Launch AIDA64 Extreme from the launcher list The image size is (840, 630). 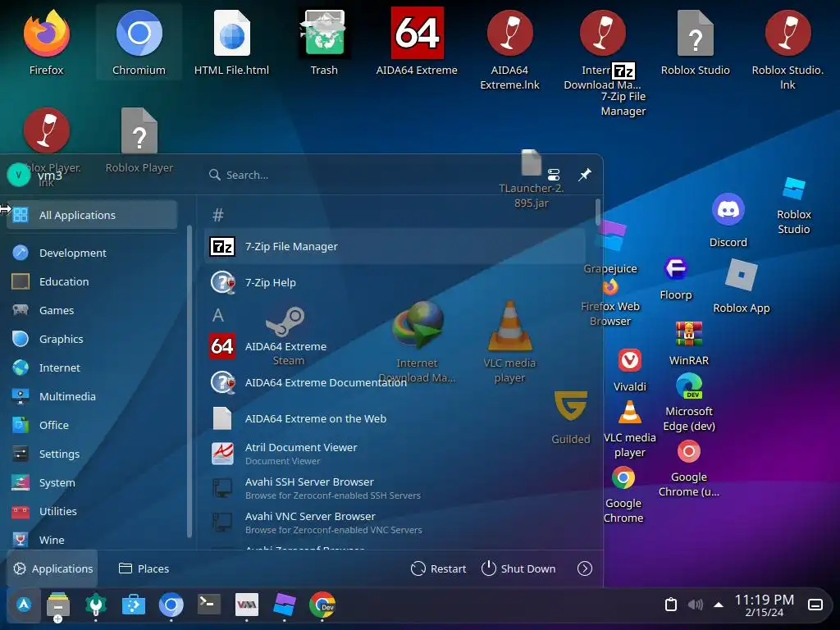point(395,346)
